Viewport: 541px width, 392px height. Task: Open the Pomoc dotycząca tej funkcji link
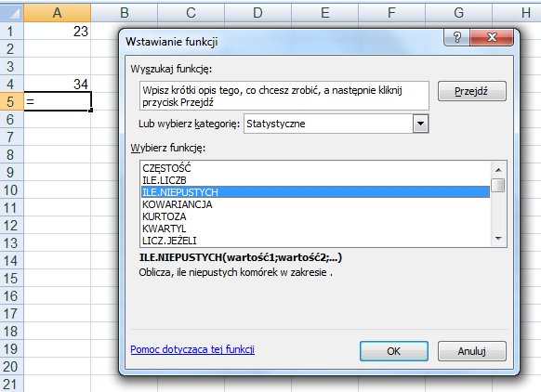[x=192, y=349]
